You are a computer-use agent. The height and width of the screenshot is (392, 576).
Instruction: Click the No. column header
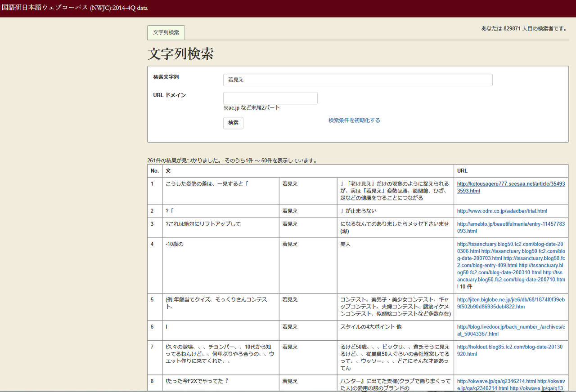click(155, 171)
